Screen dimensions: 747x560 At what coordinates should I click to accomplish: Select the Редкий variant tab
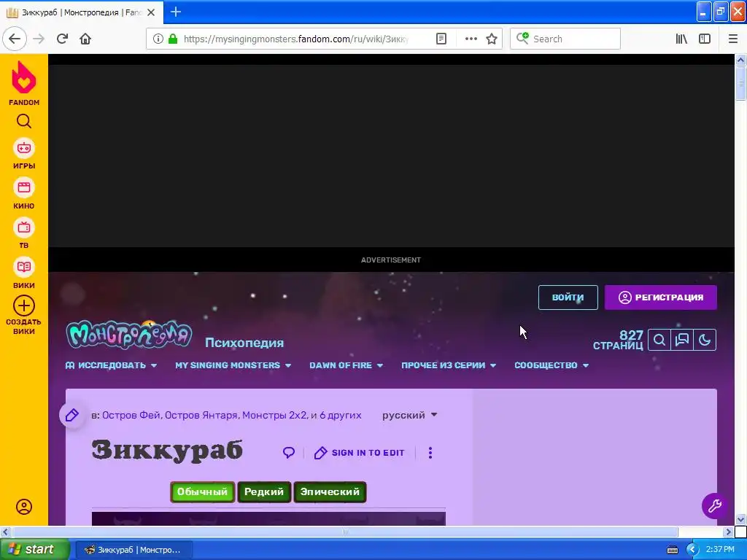tap(264, 492)
